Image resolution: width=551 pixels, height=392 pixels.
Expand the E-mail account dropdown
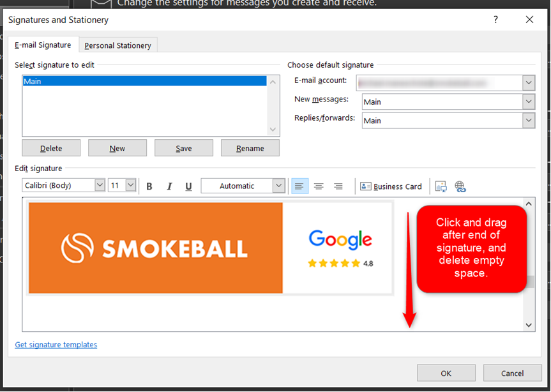pyautogui.click(x=529, y=83)
